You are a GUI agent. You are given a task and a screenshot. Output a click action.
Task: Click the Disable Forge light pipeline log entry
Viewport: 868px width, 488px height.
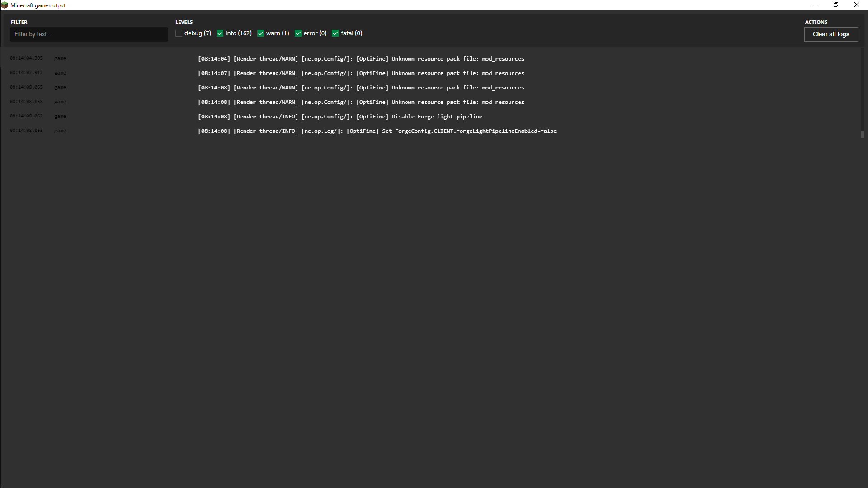340,117
